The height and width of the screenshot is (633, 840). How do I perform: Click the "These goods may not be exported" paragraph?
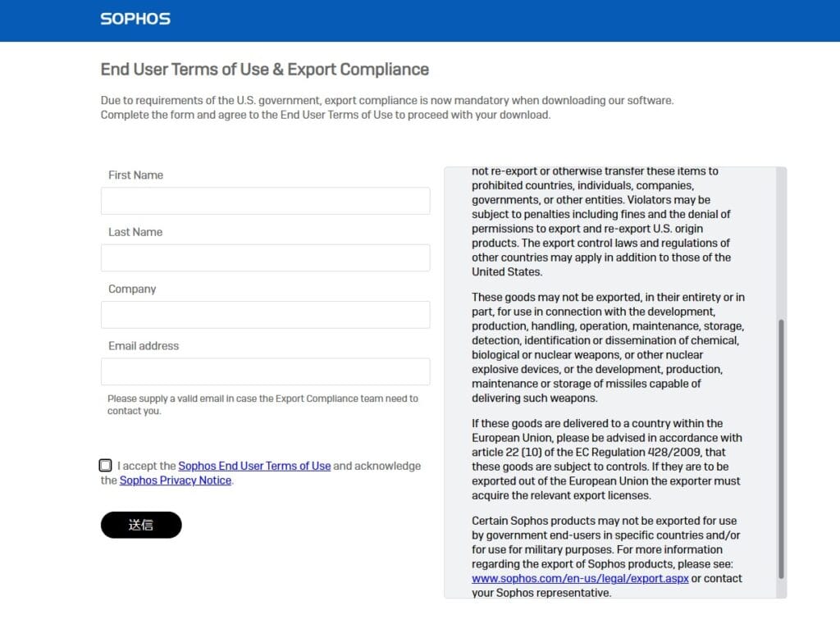(607, 348)
